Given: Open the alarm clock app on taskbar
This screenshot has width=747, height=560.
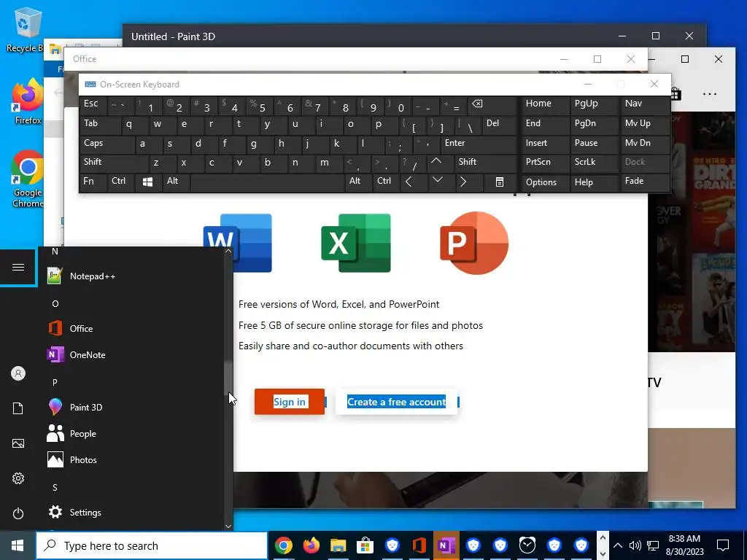Looking at the screenshot, I should (x=527, y=545).
